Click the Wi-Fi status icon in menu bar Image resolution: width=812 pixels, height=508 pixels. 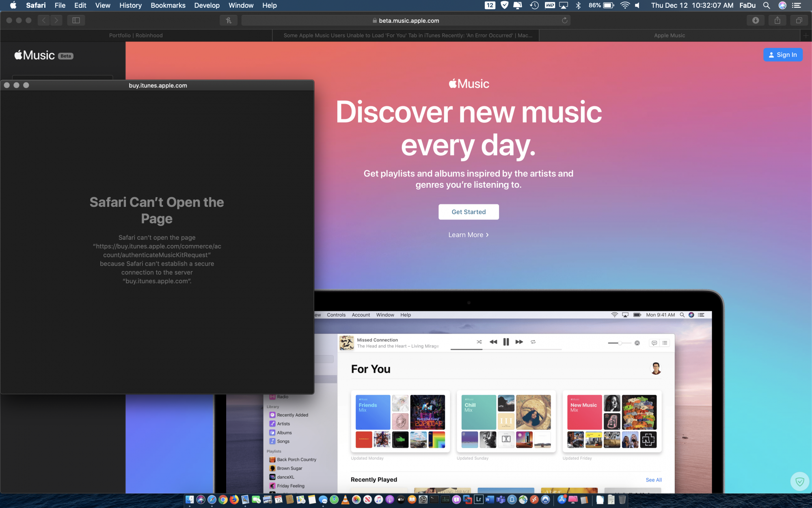click(x=625, y=5)
